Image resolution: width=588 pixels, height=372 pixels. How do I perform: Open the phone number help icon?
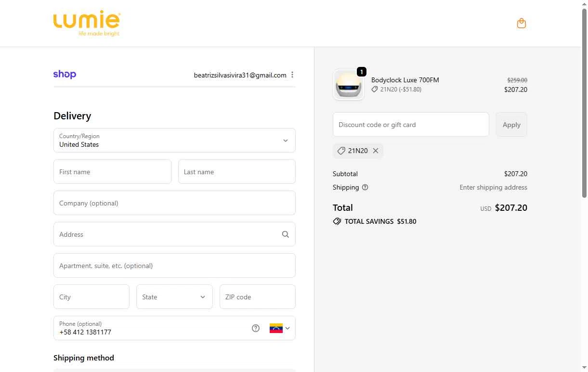[x=256, y=328]
